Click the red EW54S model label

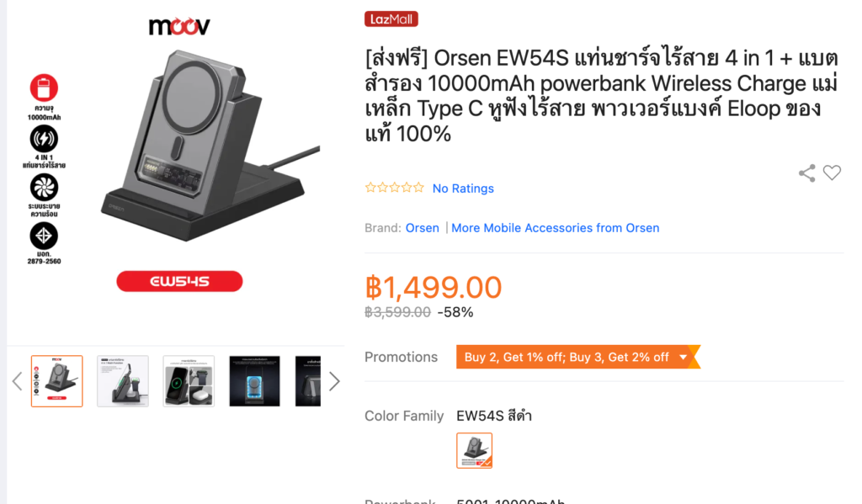point(179,281)
